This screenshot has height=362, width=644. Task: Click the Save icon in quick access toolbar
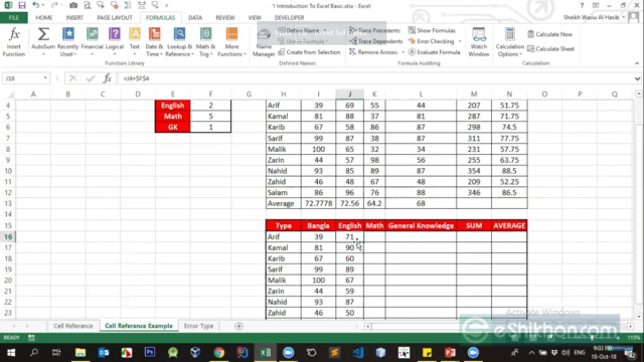pos(22,6)
